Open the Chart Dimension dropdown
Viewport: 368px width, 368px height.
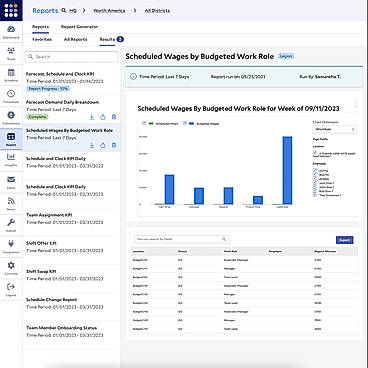(x=335, y=129)
